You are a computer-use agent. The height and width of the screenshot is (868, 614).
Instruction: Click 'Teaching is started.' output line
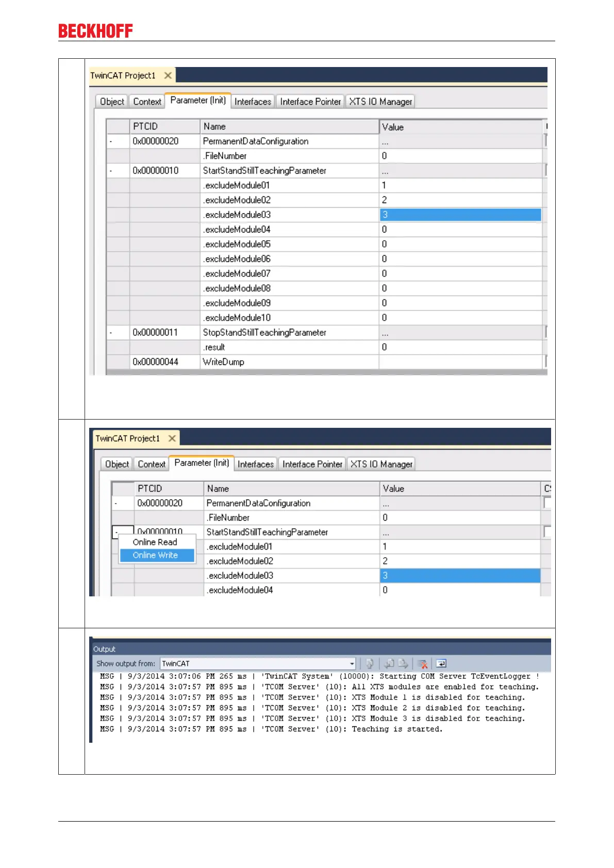coord(271,729)
